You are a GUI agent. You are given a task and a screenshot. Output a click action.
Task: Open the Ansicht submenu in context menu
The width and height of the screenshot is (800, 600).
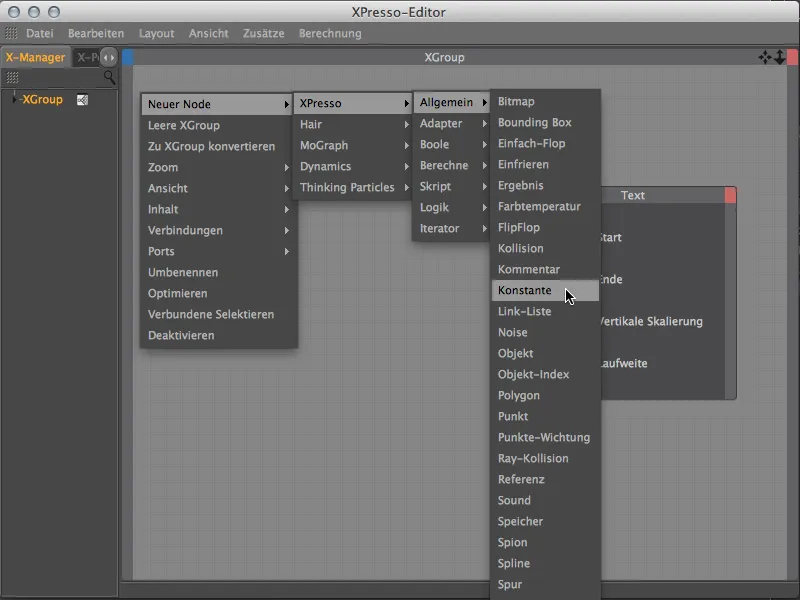[x=217, y=188]
